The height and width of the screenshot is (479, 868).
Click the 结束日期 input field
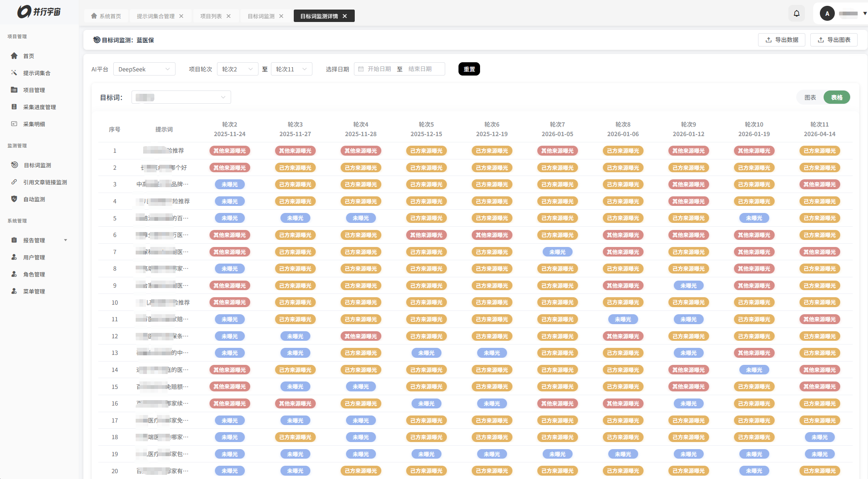click(420, 69)
